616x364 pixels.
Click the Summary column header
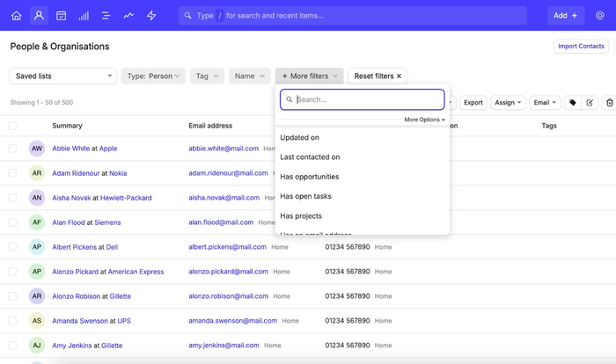tap(67, 126)
